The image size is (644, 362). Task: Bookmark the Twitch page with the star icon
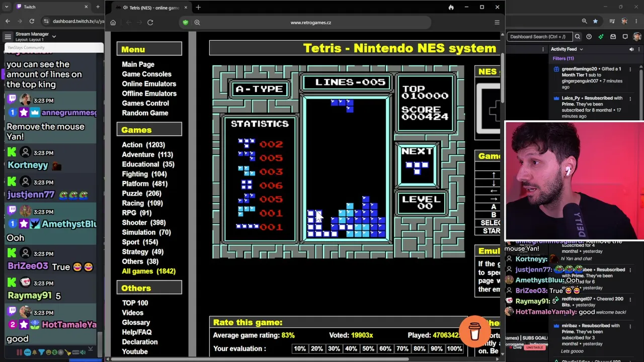pyautogui.click(x=596, y=21)
